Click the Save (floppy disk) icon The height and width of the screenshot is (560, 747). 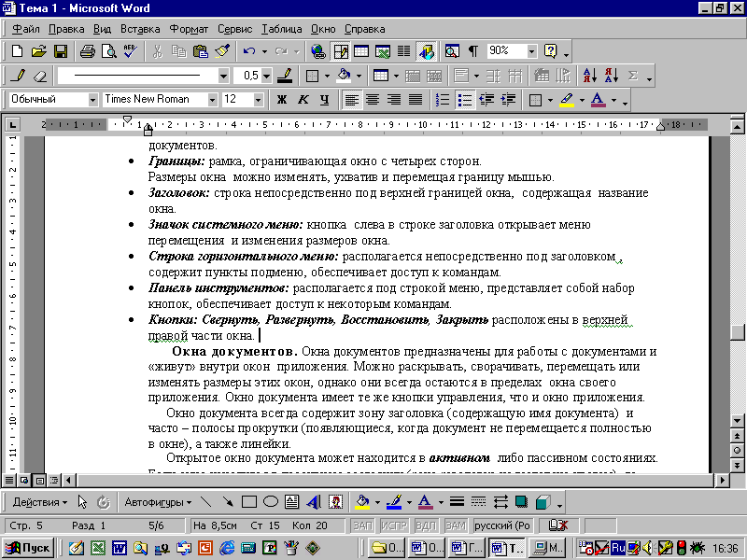(x=61, y=51)
